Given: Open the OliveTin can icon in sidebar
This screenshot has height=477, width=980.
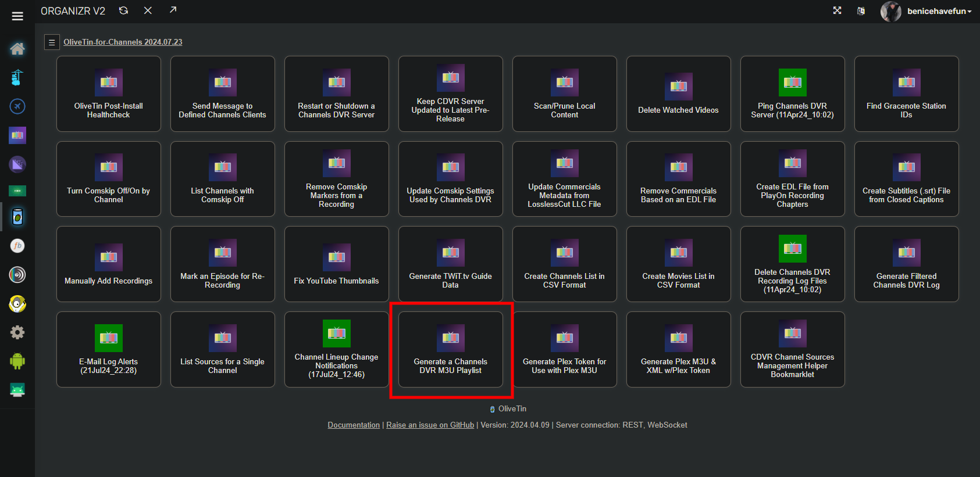Looking at the screenshot, I should coord(17,217).
